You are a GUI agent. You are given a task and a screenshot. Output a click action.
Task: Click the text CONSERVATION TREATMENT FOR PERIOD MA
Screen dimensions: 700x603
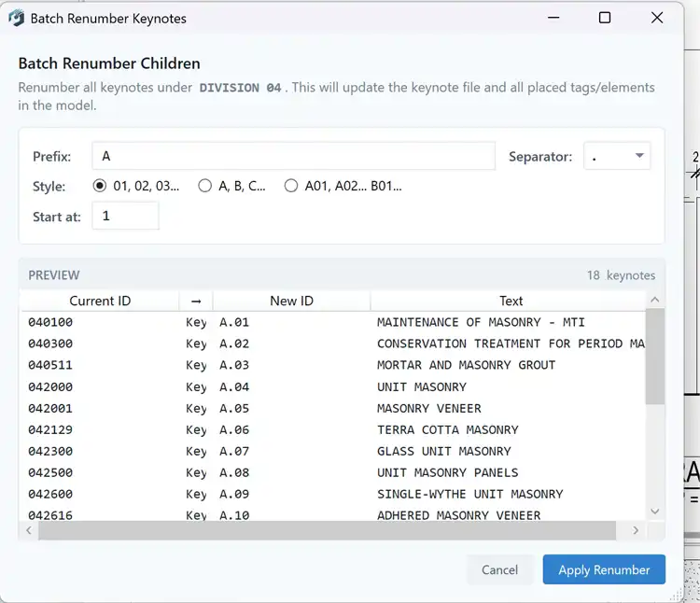coord(511,344)
